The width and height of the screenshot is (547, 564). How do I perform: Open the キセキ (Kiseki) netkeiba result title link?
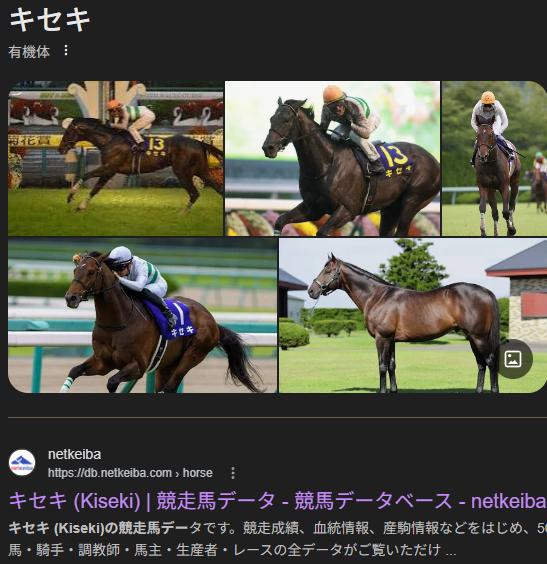[277, 501]
